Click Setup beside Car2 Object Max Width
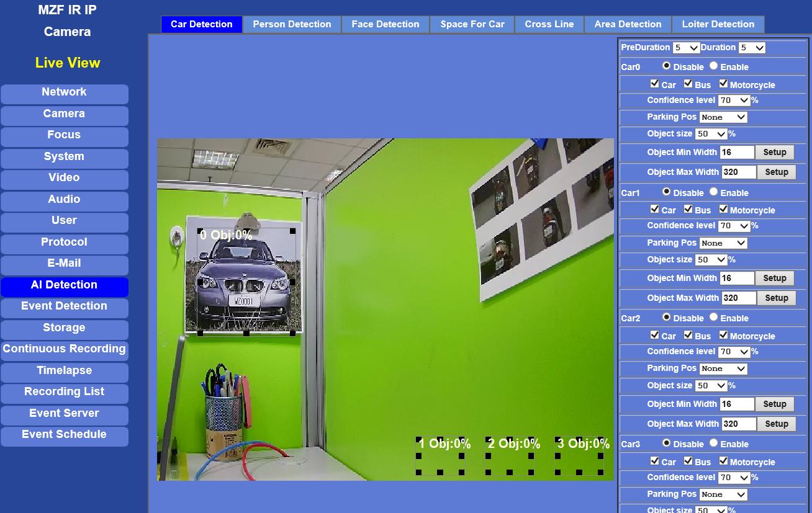The image size is (812, 513). pyautogui.click(x=777, y=424)
